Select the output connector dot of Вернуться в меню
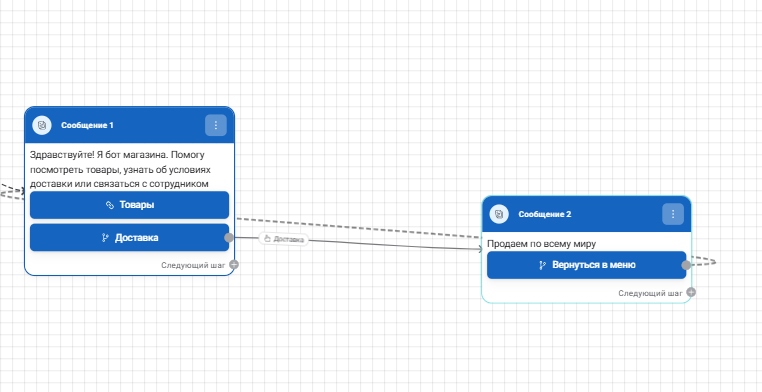This screenshot has width=762, height=392. pyautogui.click(x=686, y=265)
